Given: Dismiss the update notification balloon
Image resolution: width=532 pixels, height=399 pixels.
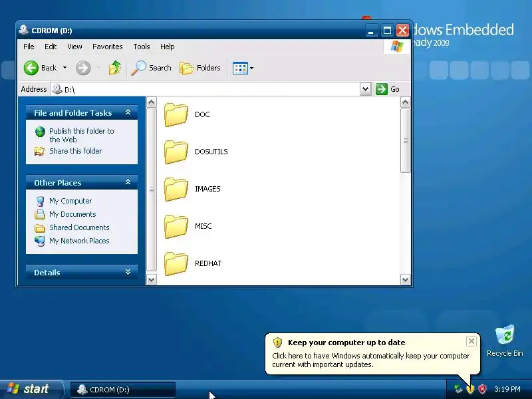Looking at the screenshot, I should tap(471, 341).
